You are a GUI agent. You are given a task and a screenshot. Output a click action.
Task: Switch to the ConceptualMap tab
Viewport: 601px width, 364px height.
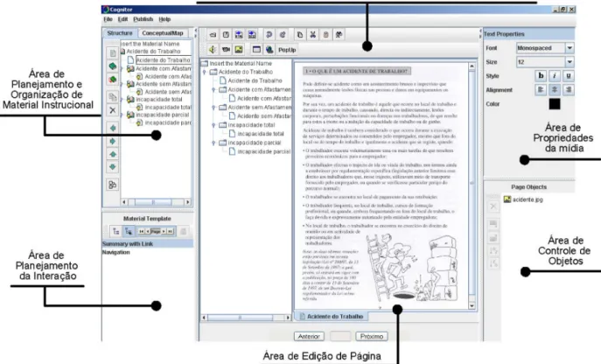point(163,33)
